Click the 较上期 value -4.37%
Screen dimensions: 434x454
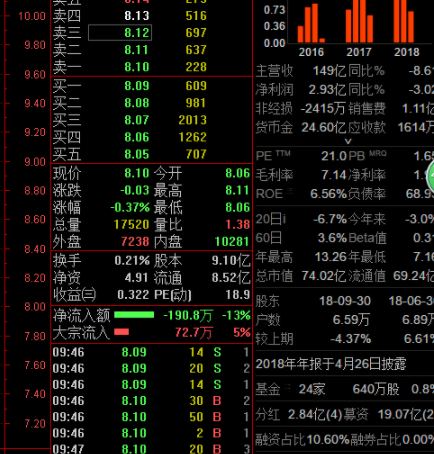pos(351,339)
